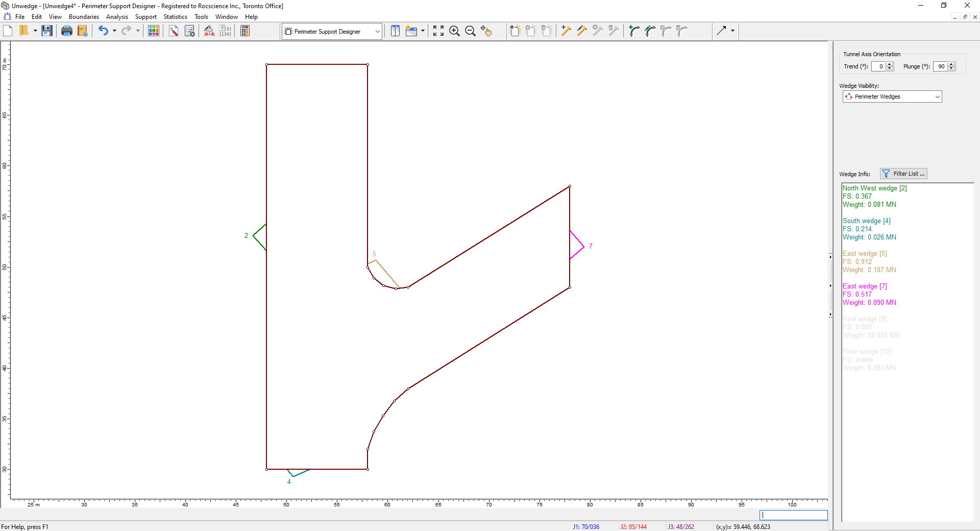Open the calculator icon in toolbar
The height and width of the screenshot is (531, 980).
pos(245,31)
